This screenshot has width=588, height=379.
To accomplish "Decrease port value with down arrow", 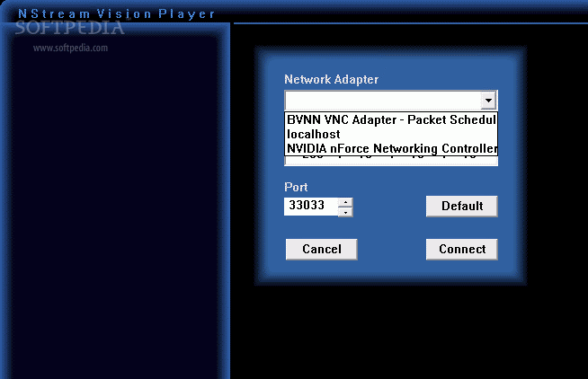I will tap(345, 212).
